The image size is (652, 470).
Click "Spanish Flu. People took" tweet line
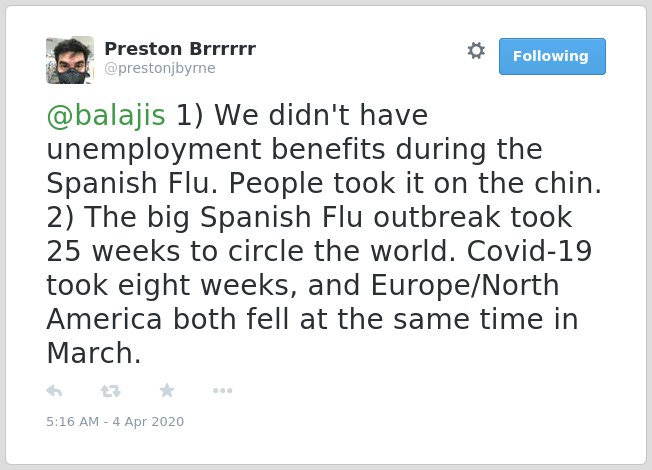(x=221, y=183)
